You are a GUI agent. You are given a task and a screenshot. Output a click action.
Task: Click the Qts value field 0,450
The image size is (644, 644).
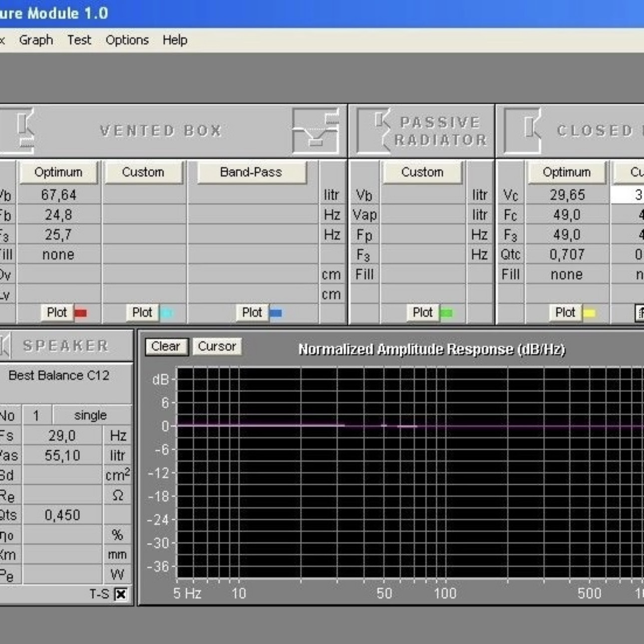62,515
